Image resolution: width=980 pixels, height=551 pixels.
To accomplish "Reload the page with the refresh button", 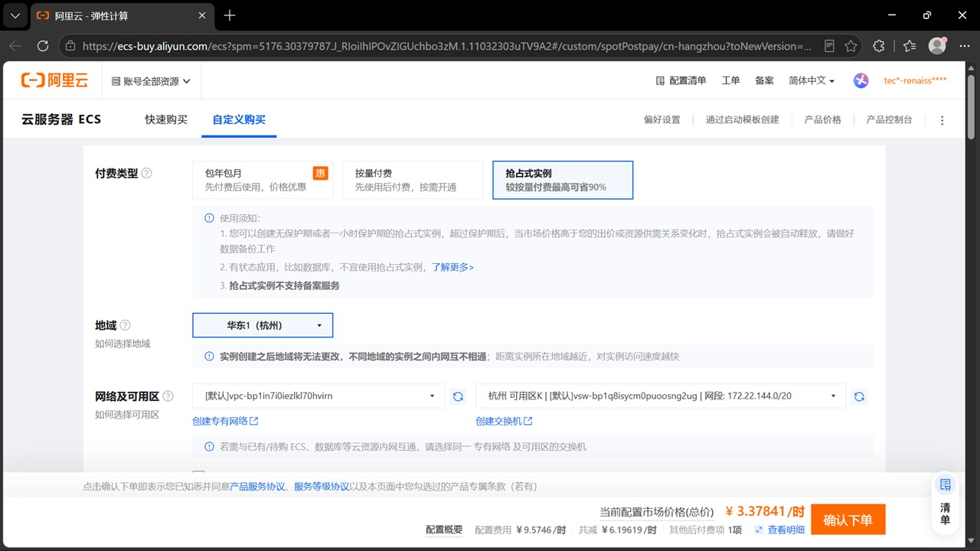I will click(x=43, y=46).
